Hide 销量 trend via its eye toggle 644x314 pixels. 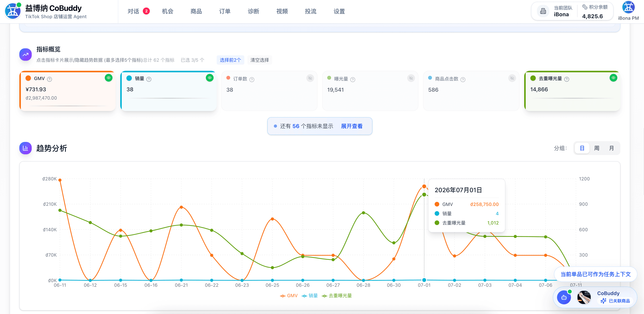[x=210, y=78]
